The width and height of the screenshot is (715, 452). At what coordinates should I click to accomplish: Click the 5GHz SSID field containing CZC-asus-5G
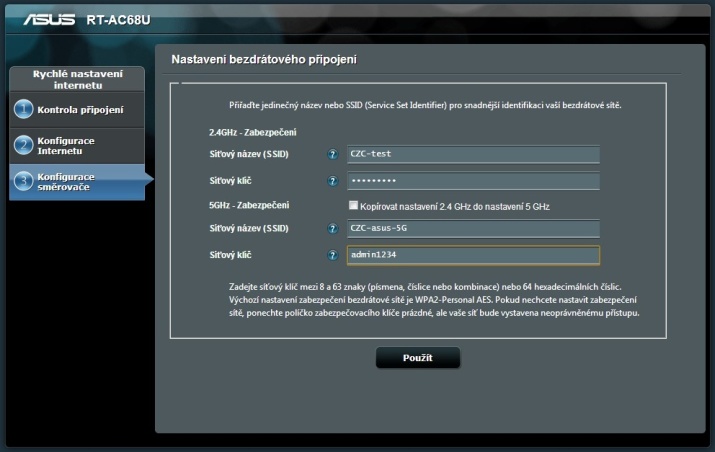472,229
